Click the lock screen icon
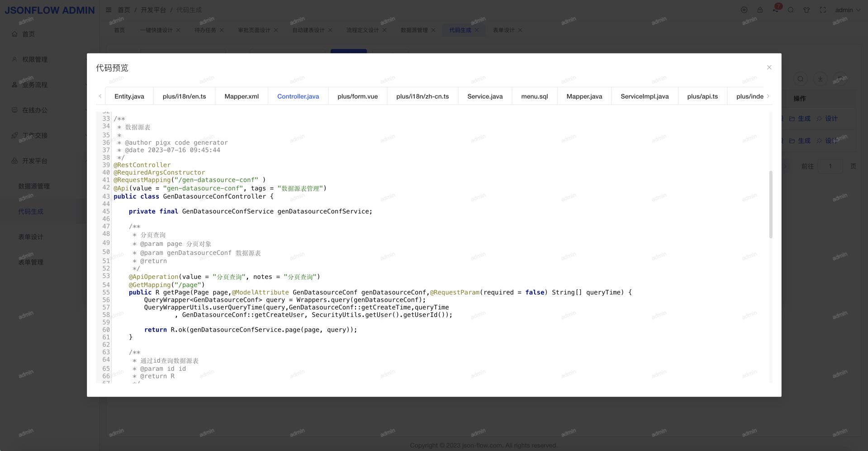Image resolution: width=868 pixels, height=451 pixels. click(x=760, y=10)
